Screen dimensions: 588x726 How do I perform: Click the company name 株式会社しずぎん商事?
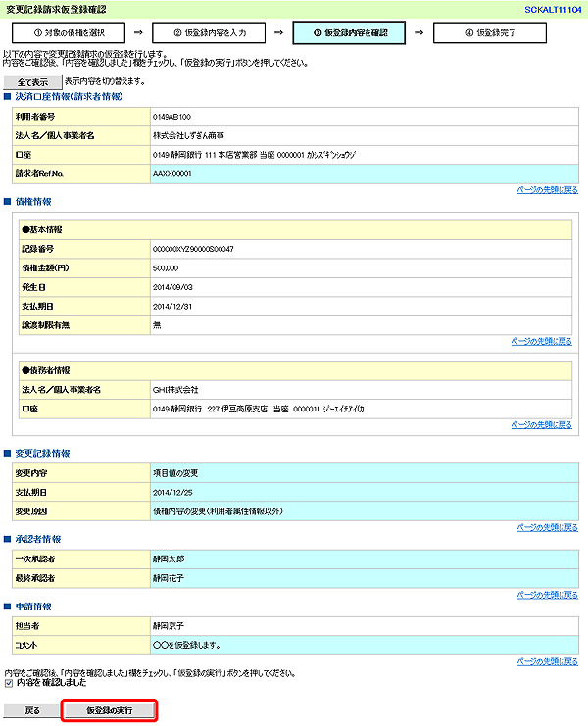coord(188,135)
